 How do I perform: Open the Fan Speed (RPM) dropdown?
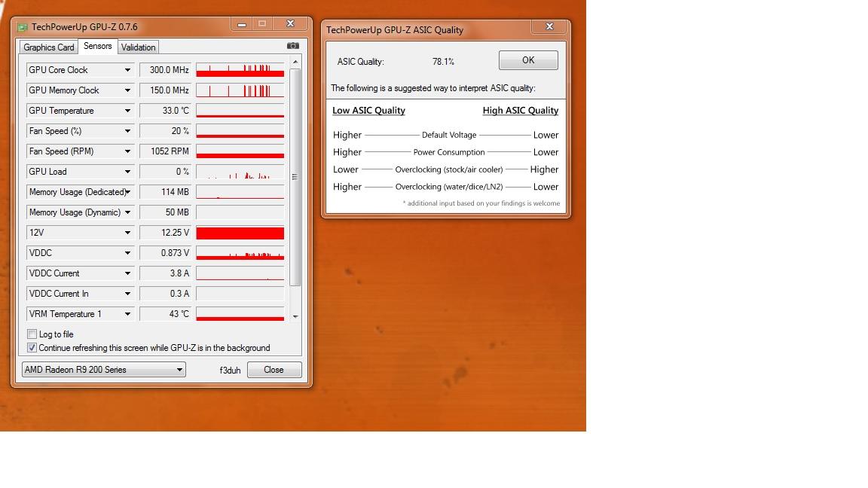(x=127, y=151)
